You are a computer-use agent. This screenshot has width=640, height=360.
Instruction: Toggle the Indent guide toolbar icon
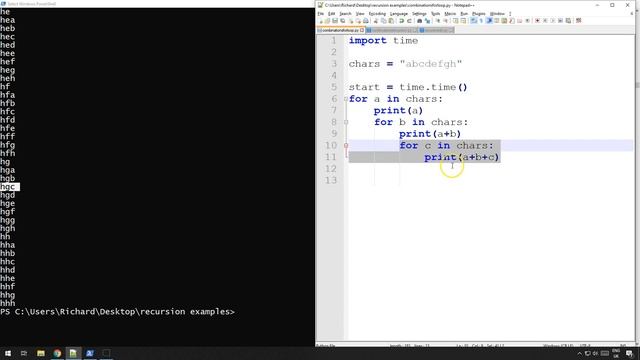[x=489, y=21]
